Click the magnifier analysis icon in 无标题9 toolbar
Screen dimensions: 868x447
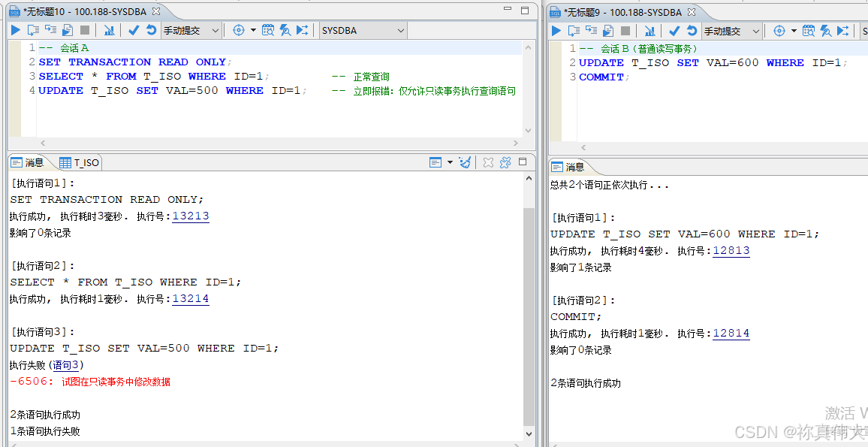826,31
